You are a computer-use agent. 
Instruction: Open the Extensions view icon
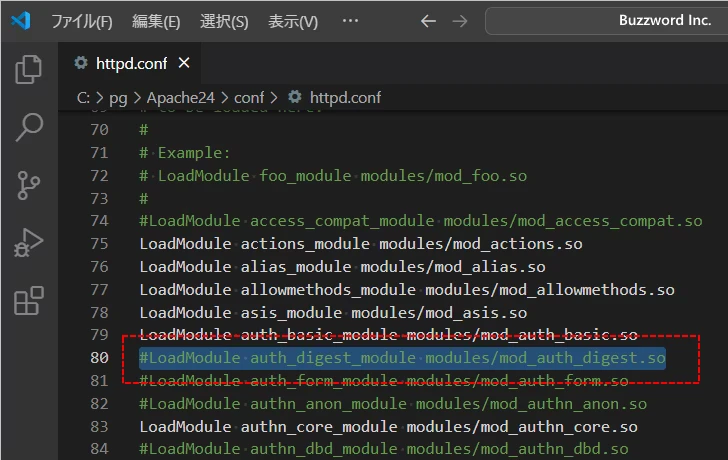pyautogui.click(x=29, y=300)
